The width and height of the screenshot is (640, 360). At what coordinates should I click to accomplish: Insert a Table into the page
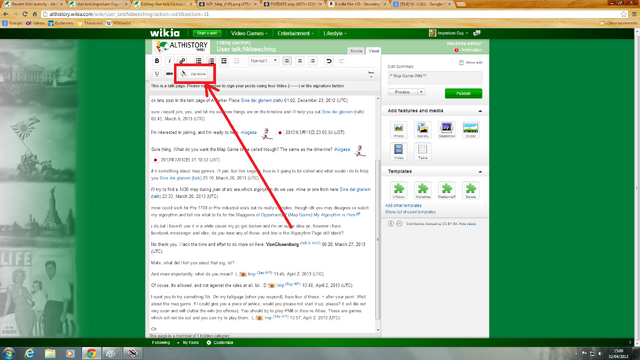(x=422, y=151)
